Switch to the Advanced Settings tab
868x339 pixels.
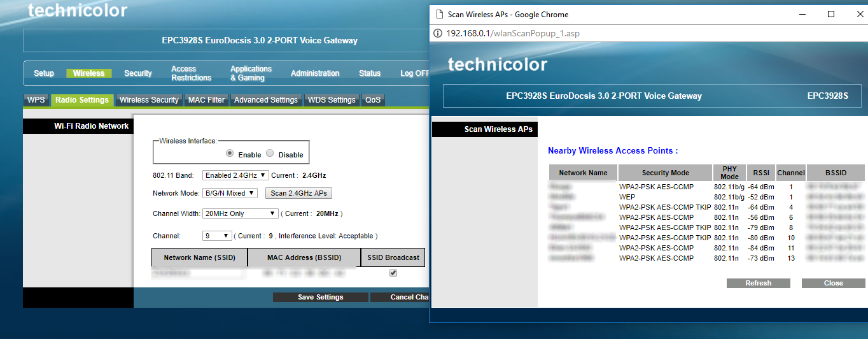point(266,100)
